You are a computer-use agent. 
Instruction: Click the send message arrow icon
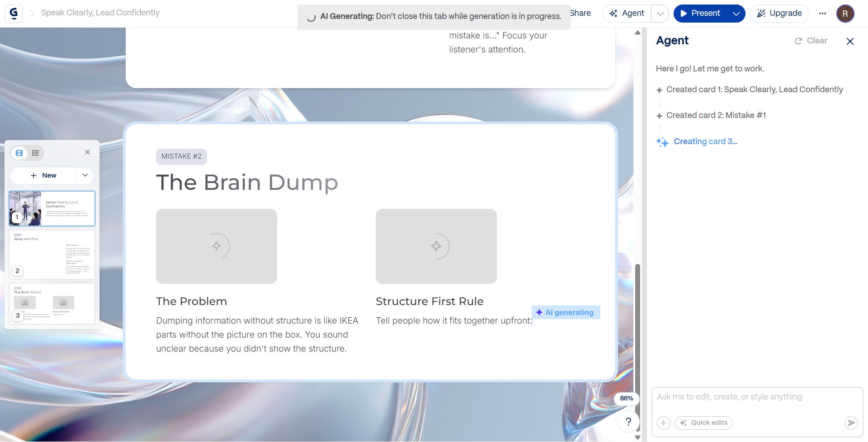click(x=850, y=423)
